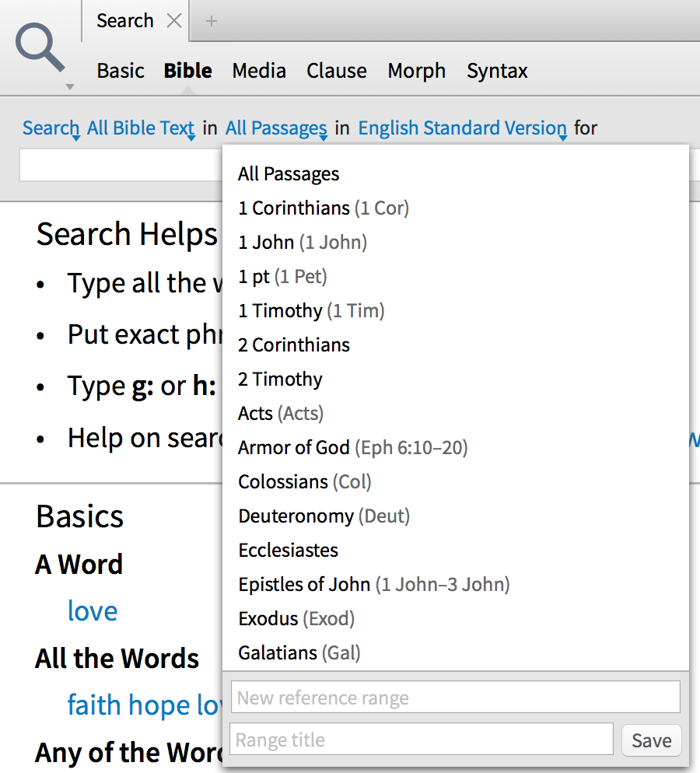
Task: Open the Syntax search type
Action: [x=497, y=71]
